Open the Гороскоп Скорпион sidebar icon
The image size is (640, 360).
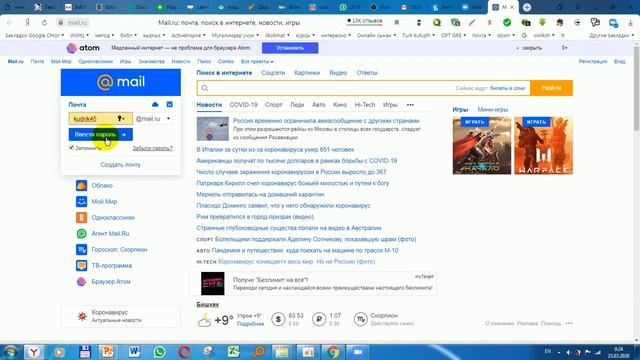(x=81, y=249)
